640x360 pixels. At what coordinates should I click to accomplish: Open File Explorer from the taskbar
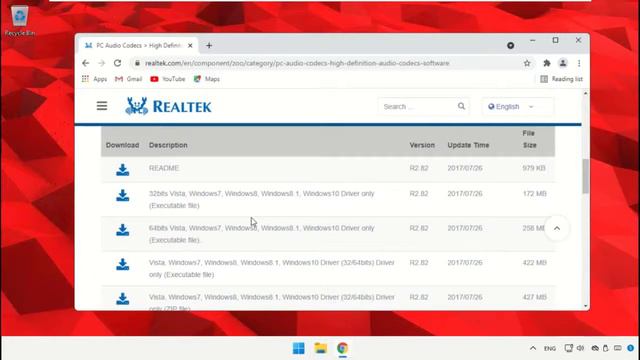click(x=321, y=348)
